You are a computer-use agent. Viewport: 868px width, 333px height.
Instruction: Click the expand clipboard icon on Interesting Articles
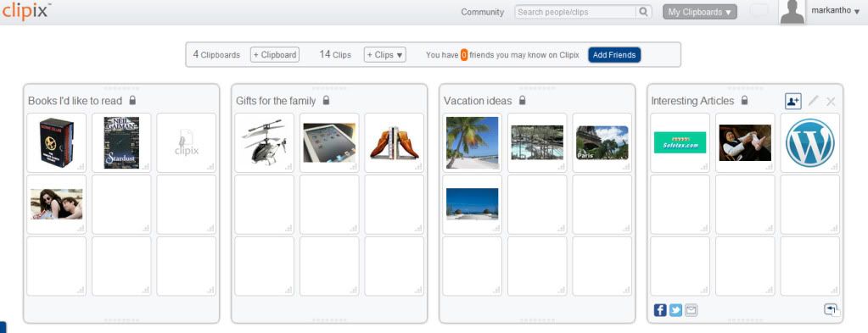coord(831,310)
